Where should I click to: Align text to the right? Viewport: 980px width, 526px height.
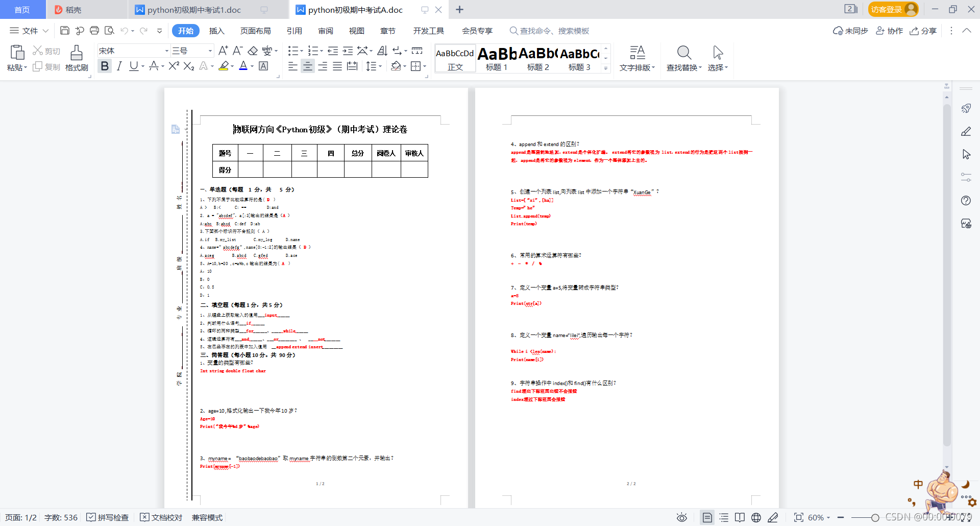pyautogui.click(x=323, y=66)
